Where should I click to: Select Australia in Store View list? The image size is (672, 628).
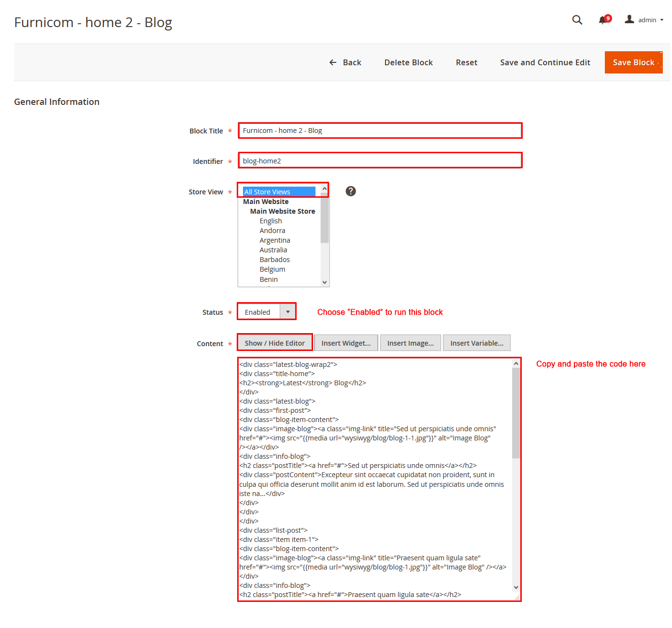click(x=273, y=250)
